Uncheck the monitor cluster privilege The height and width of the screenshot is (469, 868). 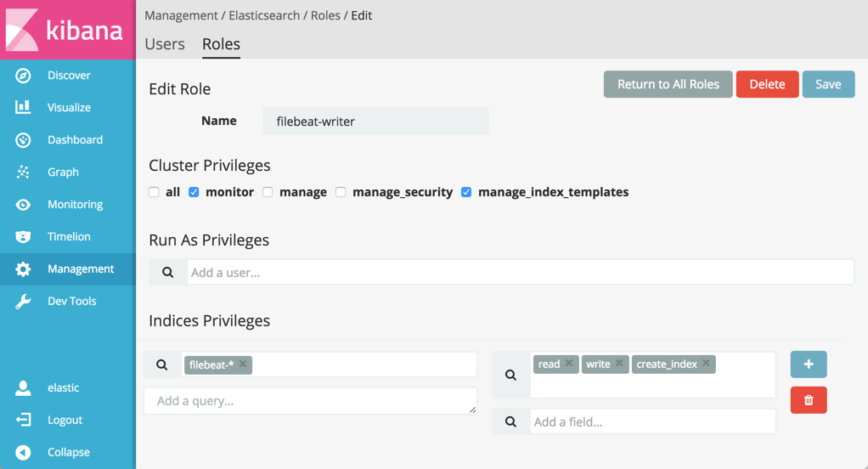click(x=194, y=192)
